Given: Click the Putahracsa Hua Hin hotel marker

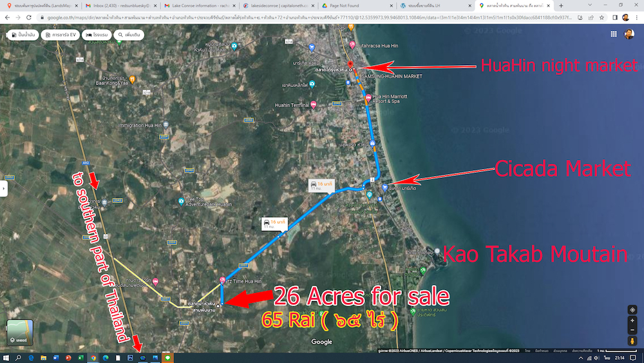Looking at the screenshot, I should tap(352, 44).
